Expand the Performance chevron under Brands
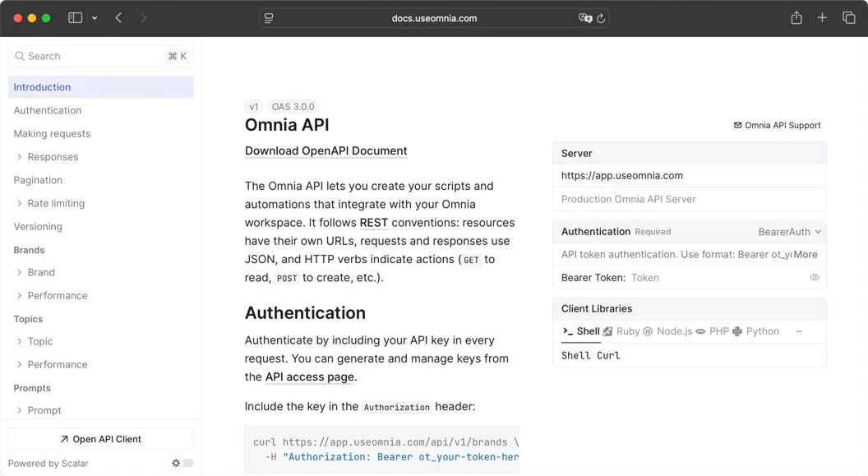The height and width of the screenshot is (476, 868). click(20, 296)
